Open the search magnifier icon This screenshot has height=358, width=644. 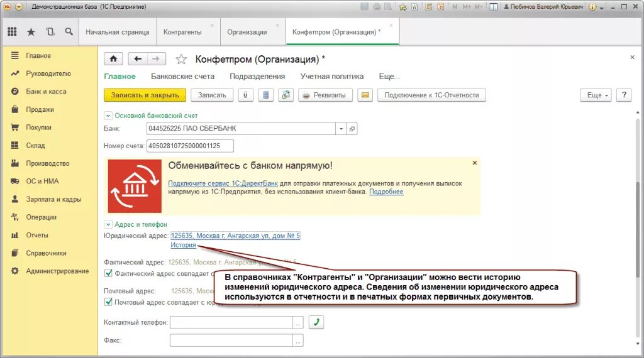69,31
